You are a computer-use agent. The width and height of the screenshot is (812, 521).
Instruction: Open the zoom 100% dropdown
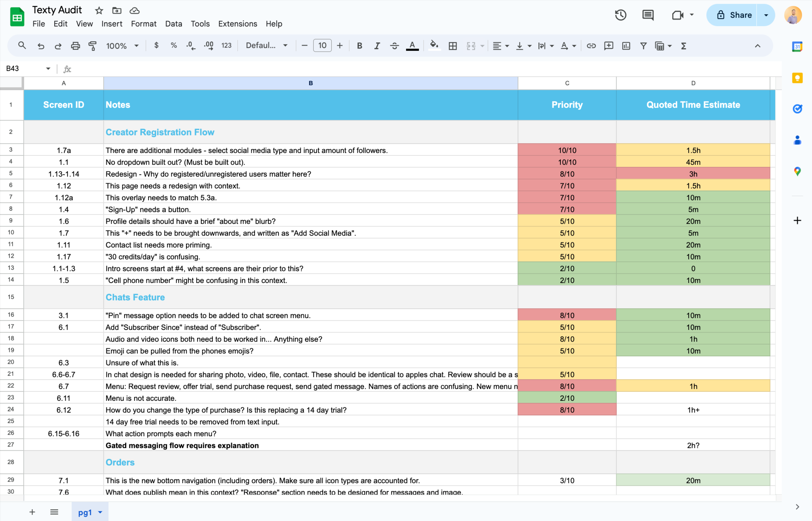click(x=122, y=46)
